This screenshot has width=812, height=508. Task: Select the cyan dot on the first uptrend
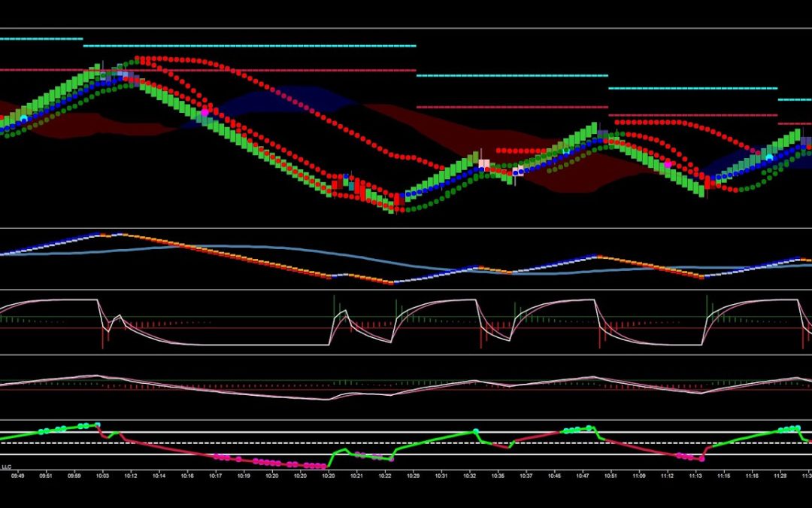coord(24,119)
